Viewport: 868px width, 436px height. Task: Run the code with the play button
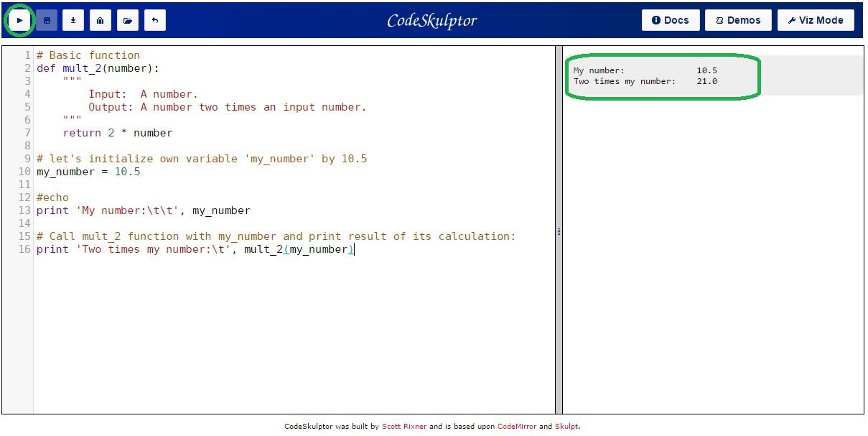[x=20, y=20]
